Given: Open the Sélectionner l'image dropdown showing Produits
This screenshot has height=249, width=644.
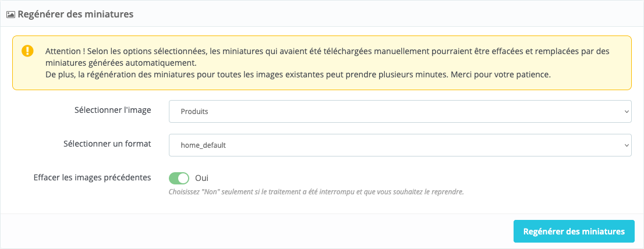Looking at the screenshot, I should pos(400,111).
